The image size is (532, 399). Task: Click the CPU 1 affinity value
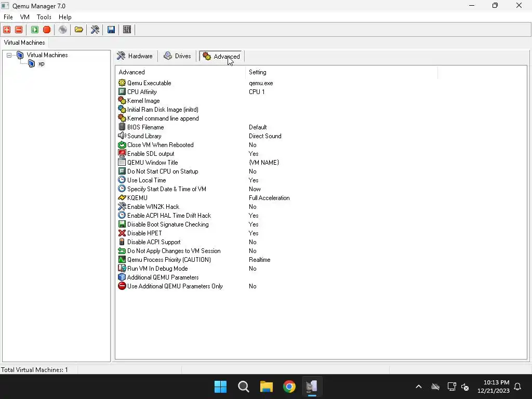(257, 91)
